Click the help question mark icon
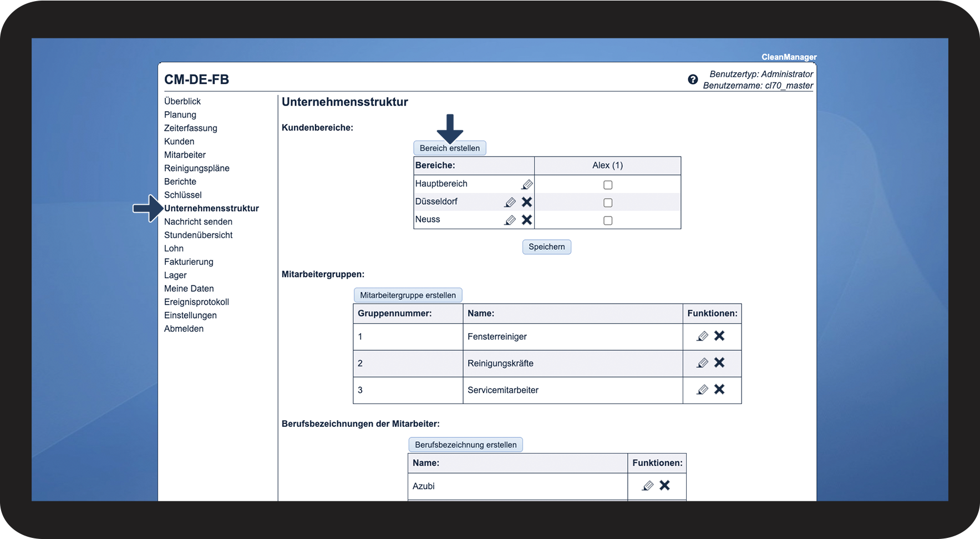This screenshot has width=980, height=539. [692, 79]
